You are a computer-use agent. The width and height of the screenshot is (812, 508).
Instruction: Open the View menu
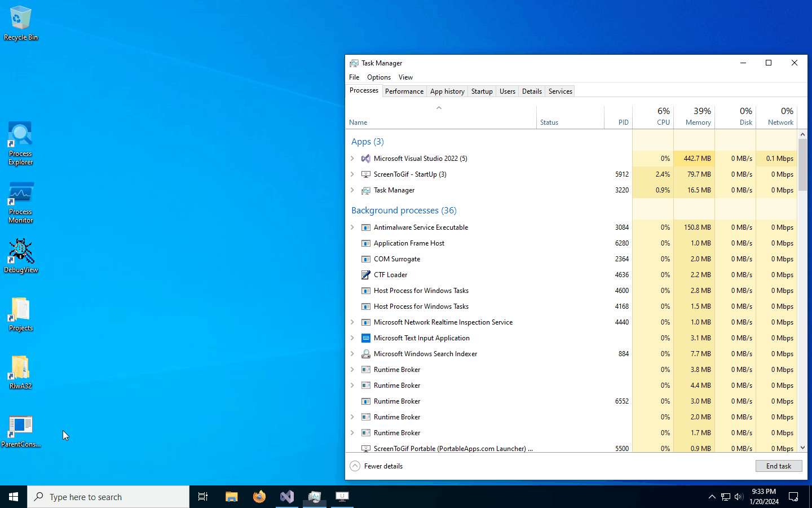pyautogui.click(x=405, y=77)
